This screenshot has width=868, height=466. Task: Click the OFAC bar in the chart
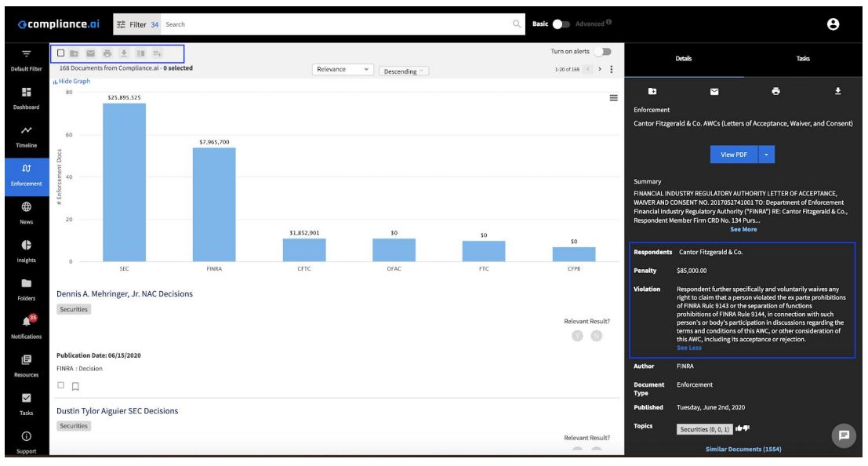[x=394, y=250]
